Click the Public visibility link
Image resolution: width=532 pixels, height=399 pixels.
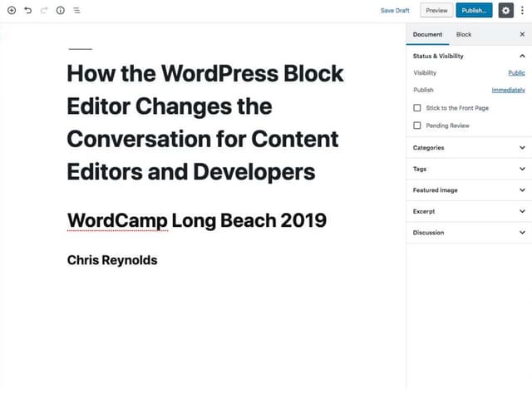[x=516, y=73]
